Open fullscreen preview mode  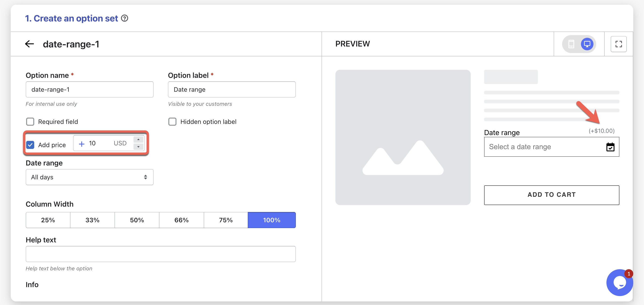[x=618, y=44]
